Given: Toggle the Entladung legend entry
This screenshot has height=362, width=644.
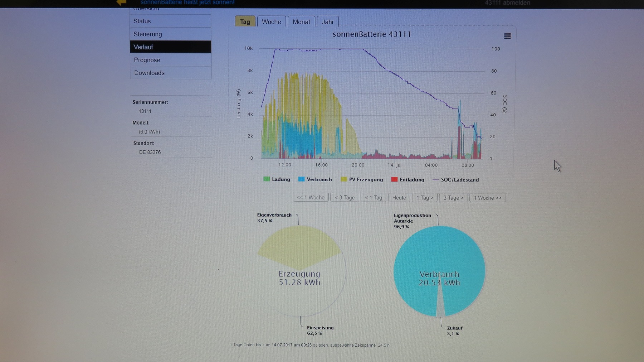Looking at the screenshot, I should coord(408,180).
